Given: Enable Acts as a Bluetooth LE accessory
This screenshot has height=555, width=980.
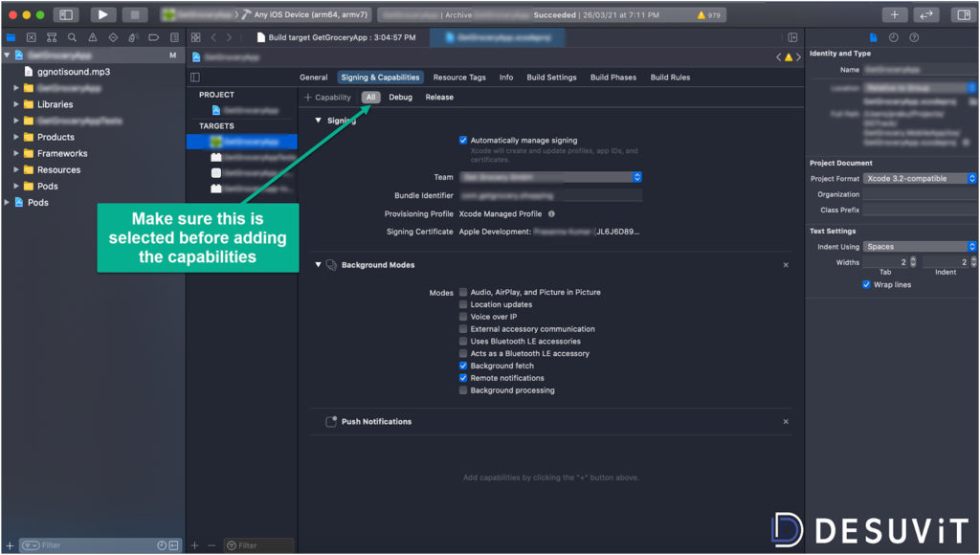Looking at the screenshot, I should (x=463, y=353).
